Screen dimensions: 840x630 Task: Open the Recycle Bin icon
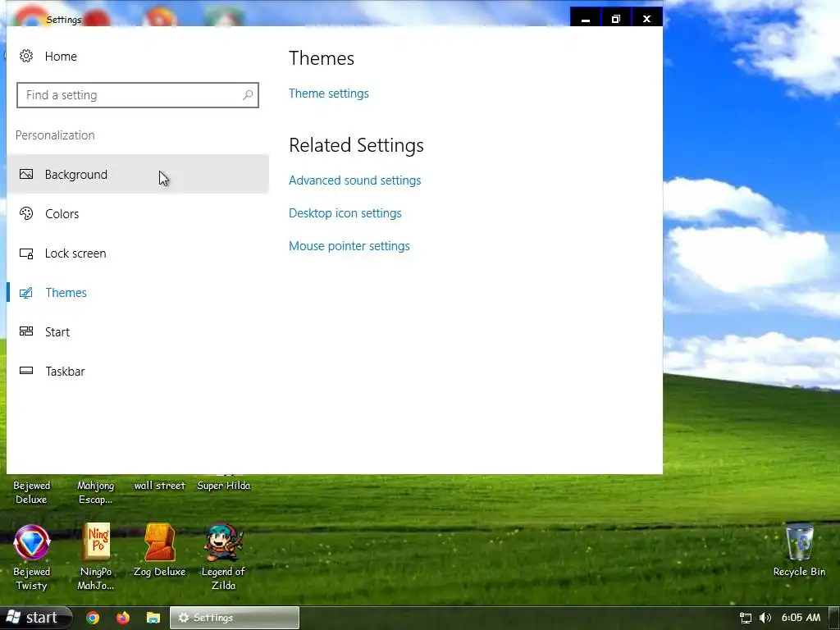pyautogui.click(x=799, y=543)
